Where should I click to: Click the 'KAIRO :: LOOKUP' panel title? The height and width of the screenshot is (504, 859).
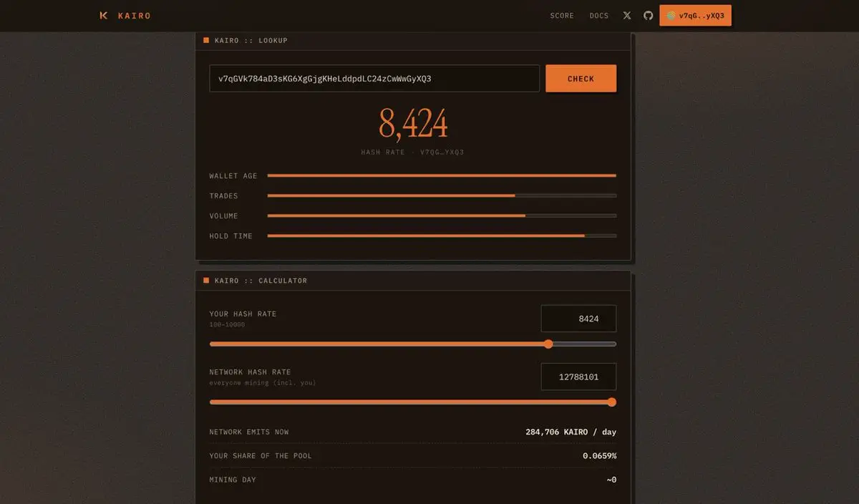(251, 41)
